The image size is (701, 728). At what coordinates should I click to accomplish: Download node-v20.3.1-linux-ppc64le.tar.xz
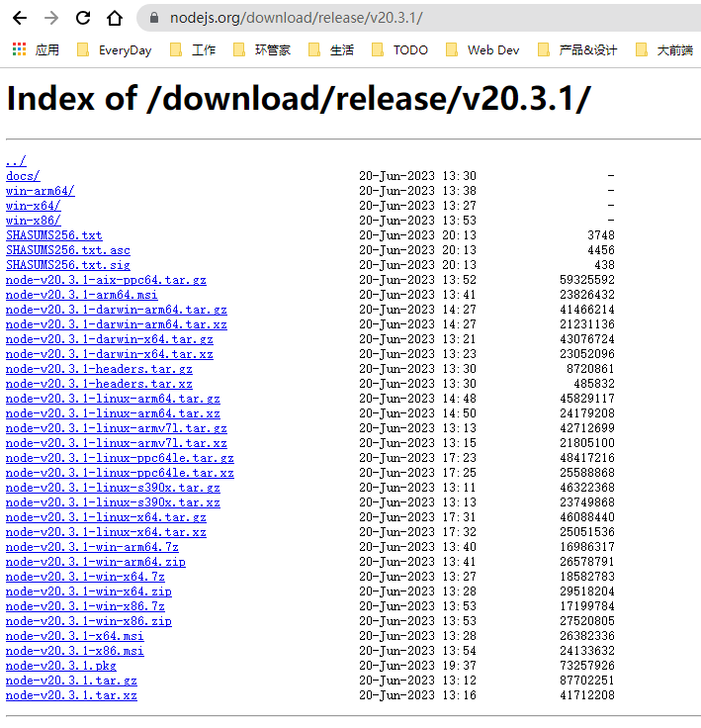tap(120, 473)
